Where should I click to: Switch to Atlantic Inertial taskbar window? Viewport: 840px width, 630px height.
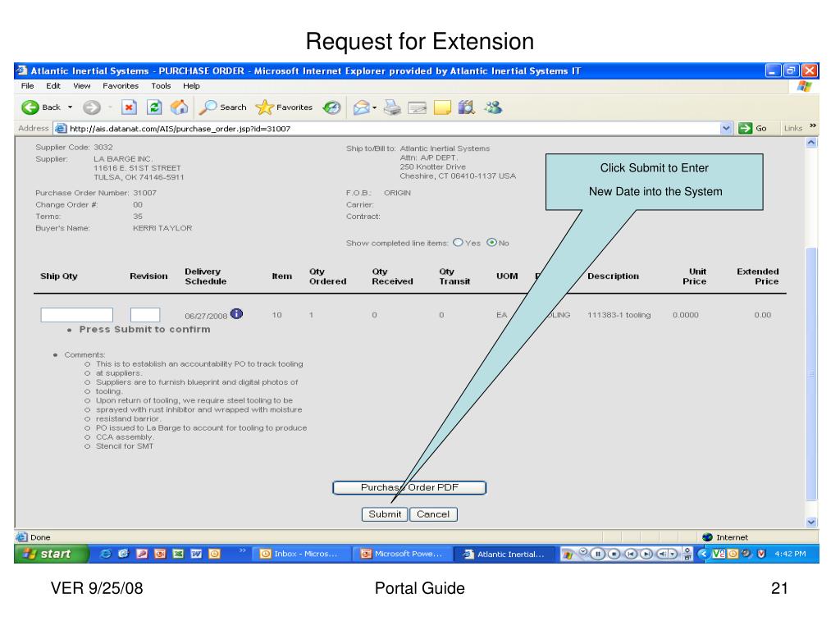tap(504, 554)
